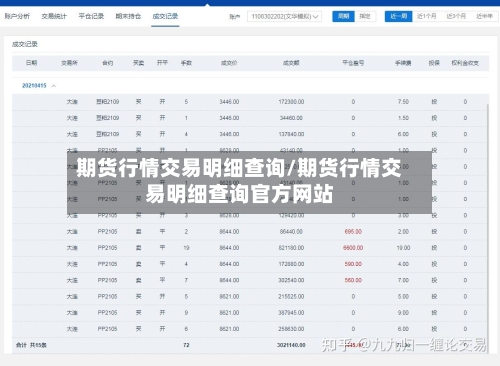Click the 成交记录 section heading
Image resolution: width=500 pixels, height=366 pixels.
[25, 44]
